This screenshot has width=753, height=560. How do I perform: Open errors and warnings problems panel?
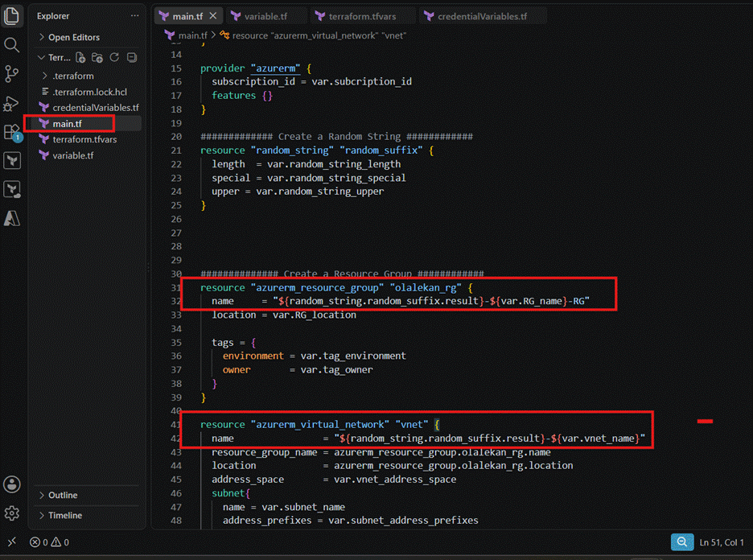point(49,542)
